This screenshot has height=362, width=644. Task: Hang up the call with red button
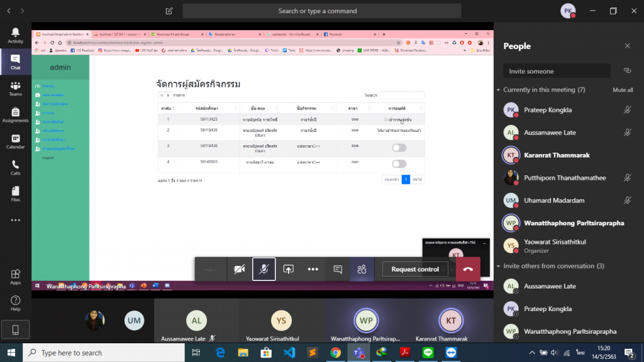point(467,269)
